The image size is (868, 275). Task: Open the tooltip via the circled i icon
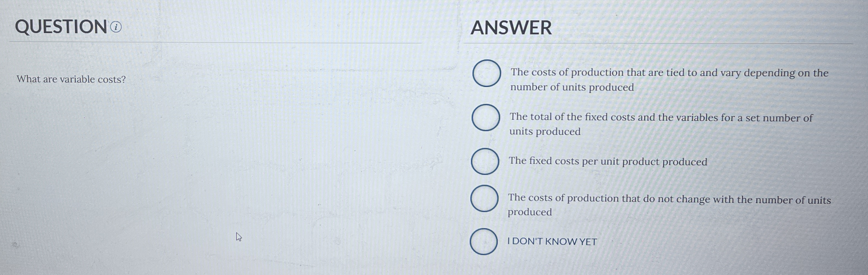point(116,28)
